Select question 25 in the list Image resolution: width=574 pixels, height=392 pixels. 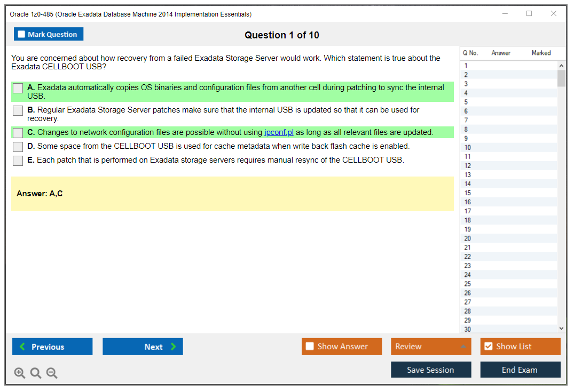click(x=468, y=284)
